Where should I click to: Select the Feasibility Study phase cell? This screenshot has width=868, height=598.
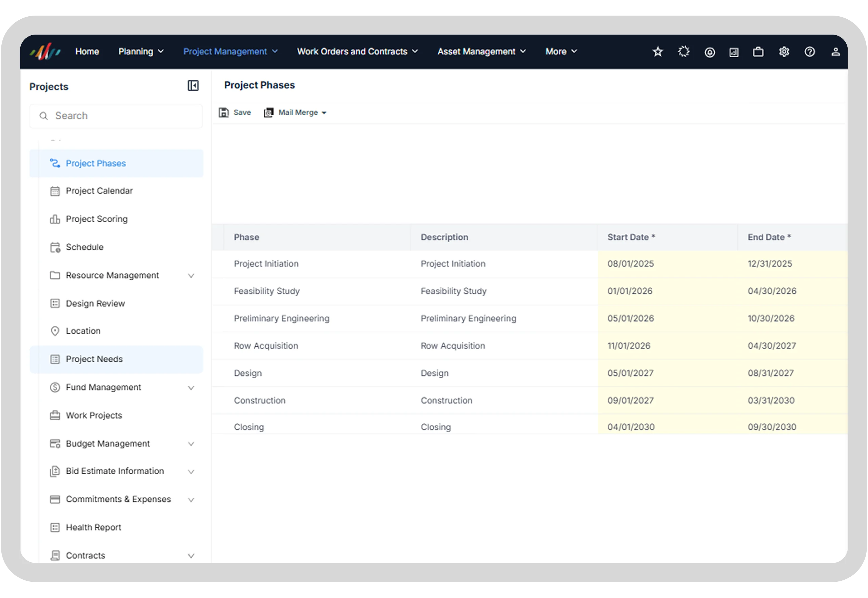(317, 291)
